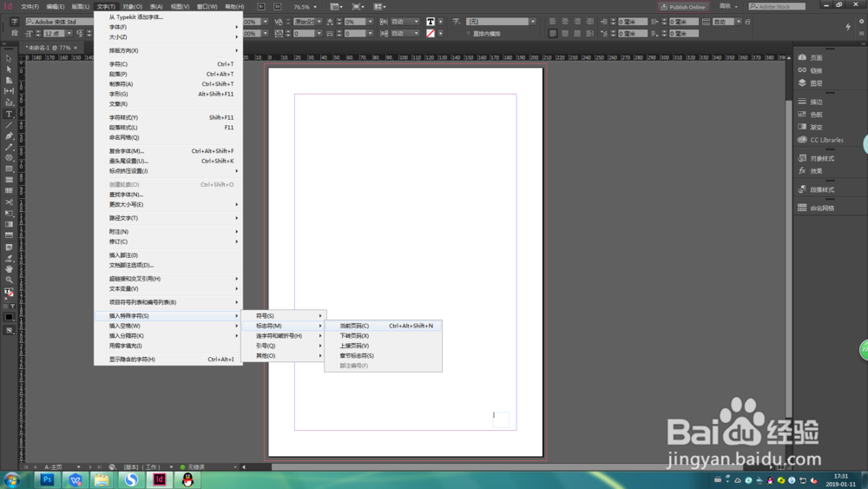Open the 高级 workspace dropdown

click(728, 7)
